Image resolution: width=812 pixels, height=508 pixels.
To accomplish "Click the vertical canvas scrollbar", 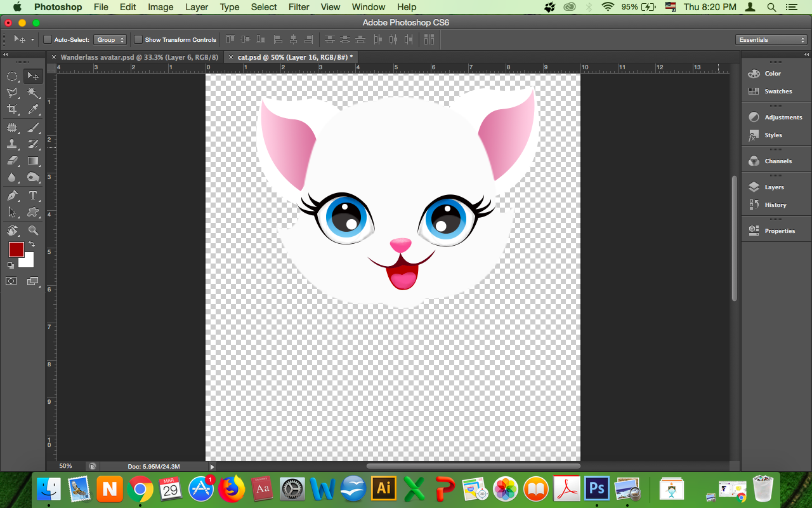I will point(735,237).
